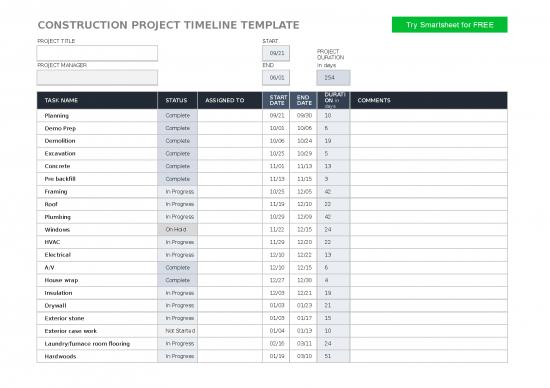Click the END DATE column header
The height and width of the screenshot is (388, 550).
click(303, 100)
